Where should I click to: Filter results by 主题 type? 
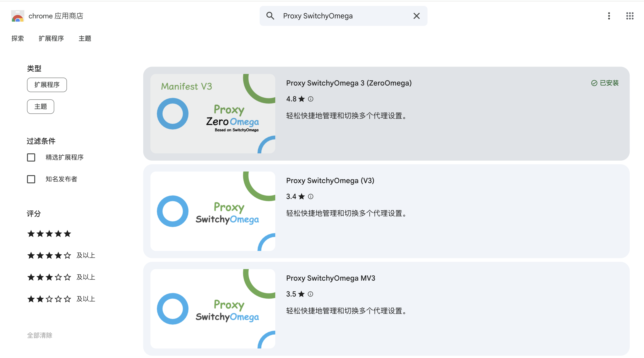(40, 106)
